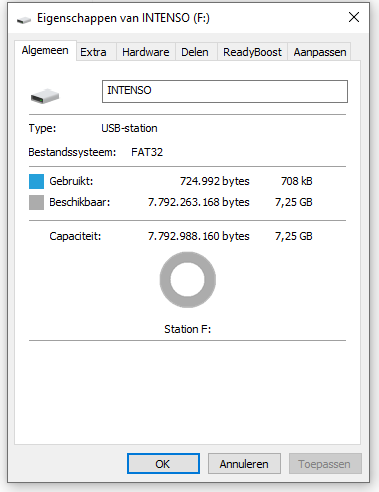Open the Aanpassen tab
This screenshot has width=379, height=492.
coord(320,52)
